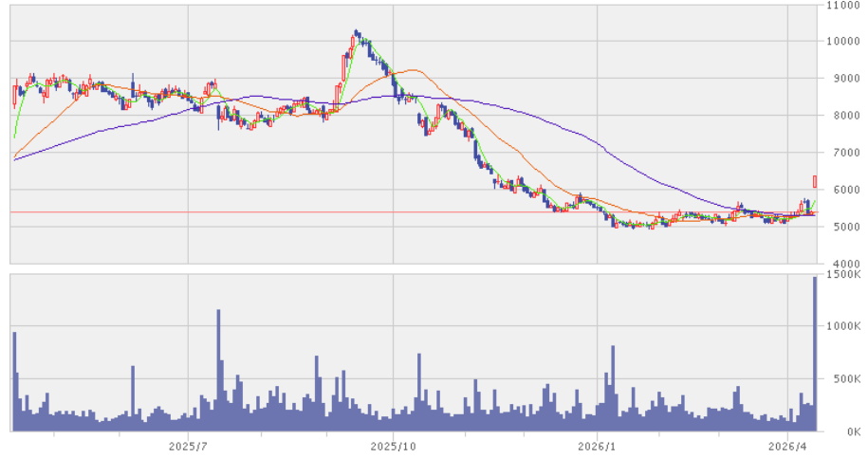Click the purple moving average line's left start
868x458 pixels.
pos(15,160)
